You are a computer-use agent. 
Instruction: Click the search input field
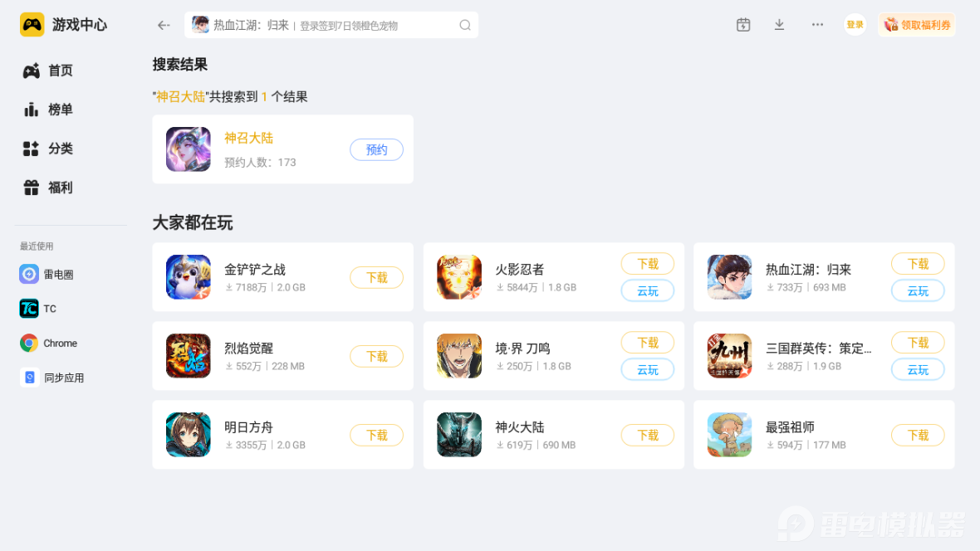point(331,25)
